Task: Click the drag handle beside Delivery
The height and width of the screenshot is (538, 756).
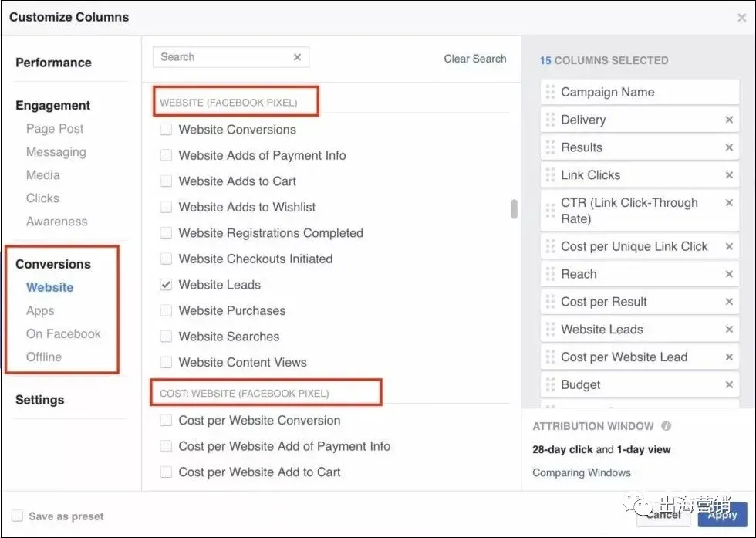Action: click(550, 120)
